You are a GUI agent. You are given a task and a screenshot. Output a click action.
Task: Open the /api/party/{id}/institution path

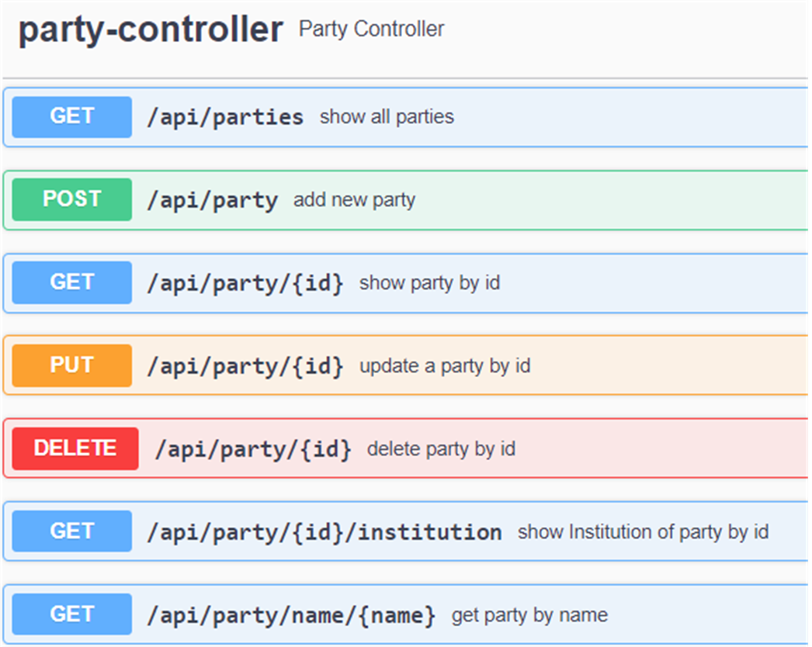click(x=324, y=533)
